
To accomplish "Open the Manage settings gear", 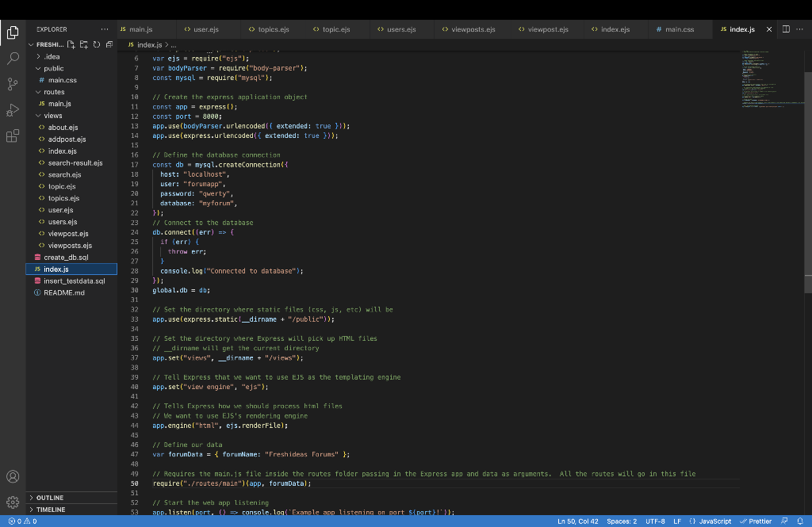I will point(12,502).
